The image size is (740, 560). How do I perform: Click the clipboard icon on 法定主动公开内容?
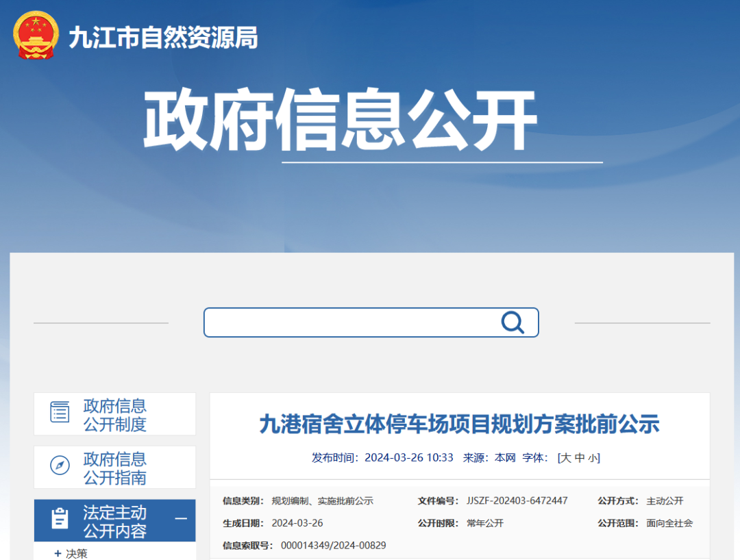click(x=60, y=520)
